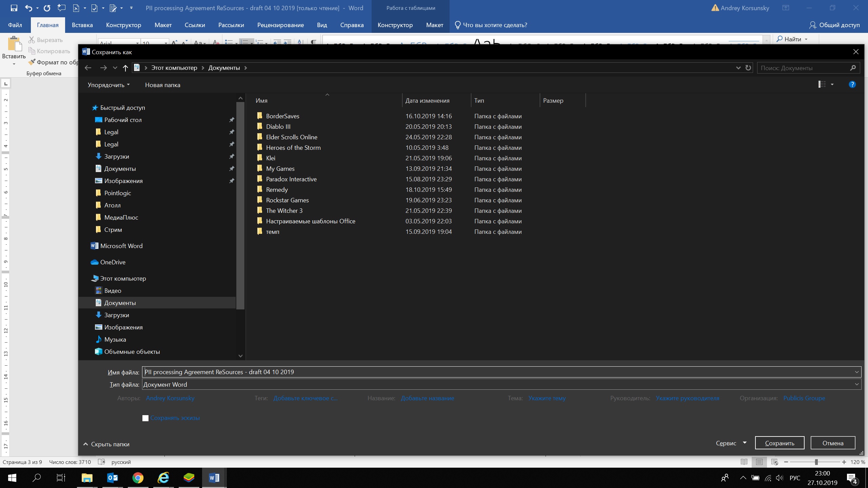The image size is (868, 488).
Task: Select Вставка ribbon tab
Action: [82, 25]
